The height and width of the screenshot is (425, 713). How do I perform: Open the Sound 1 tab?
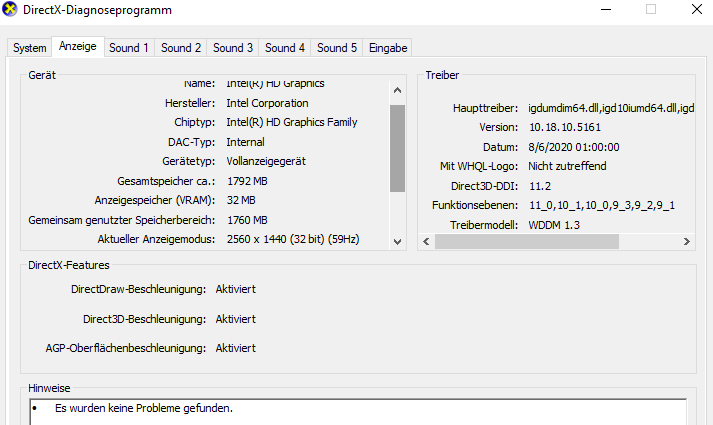point(129,48)
